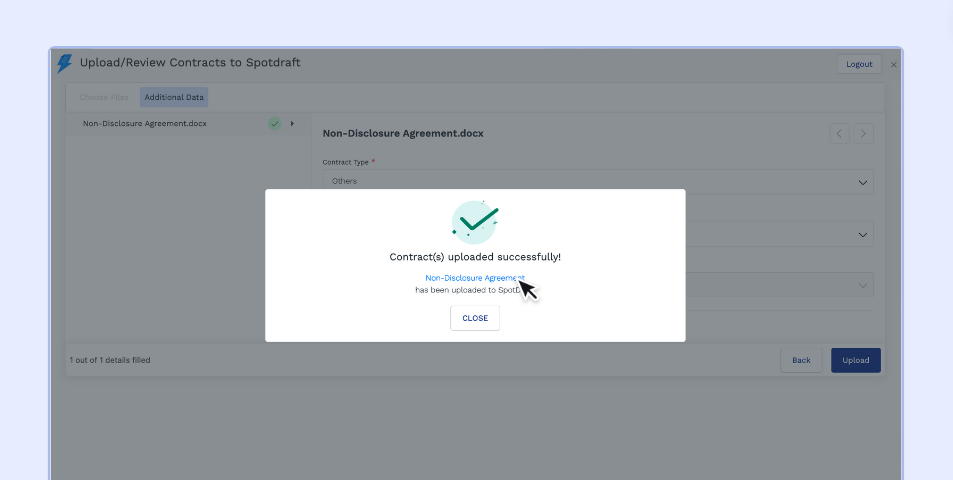Viewport: 953px width, 480px height.
Task: Switch to the Choose Files tab
Action: click(104, 97)
